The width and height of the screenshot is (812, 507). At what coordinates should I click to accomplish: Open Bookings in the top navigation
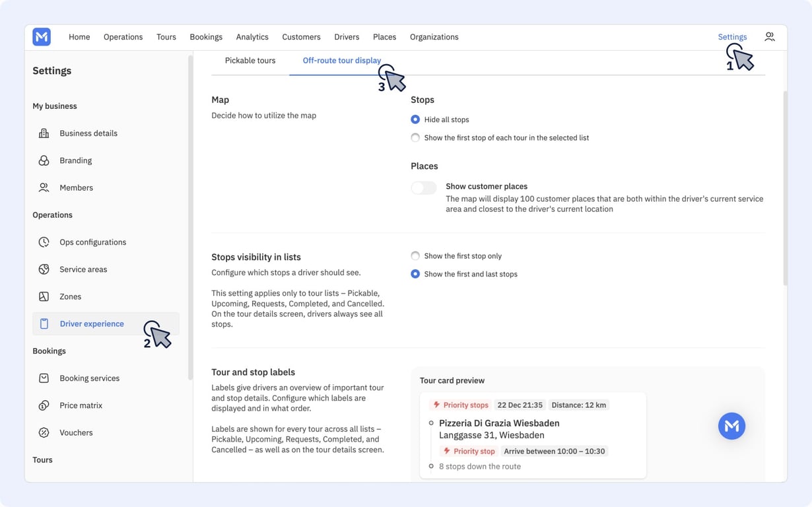[x=206, y=37]
